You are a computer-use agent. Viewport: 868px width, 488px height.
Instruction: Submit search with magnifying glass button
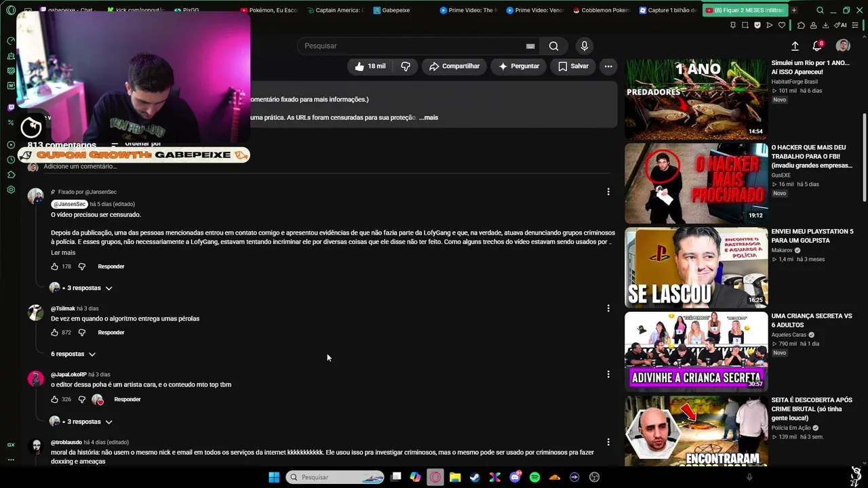pyautogui.click(x=553, y=46)
